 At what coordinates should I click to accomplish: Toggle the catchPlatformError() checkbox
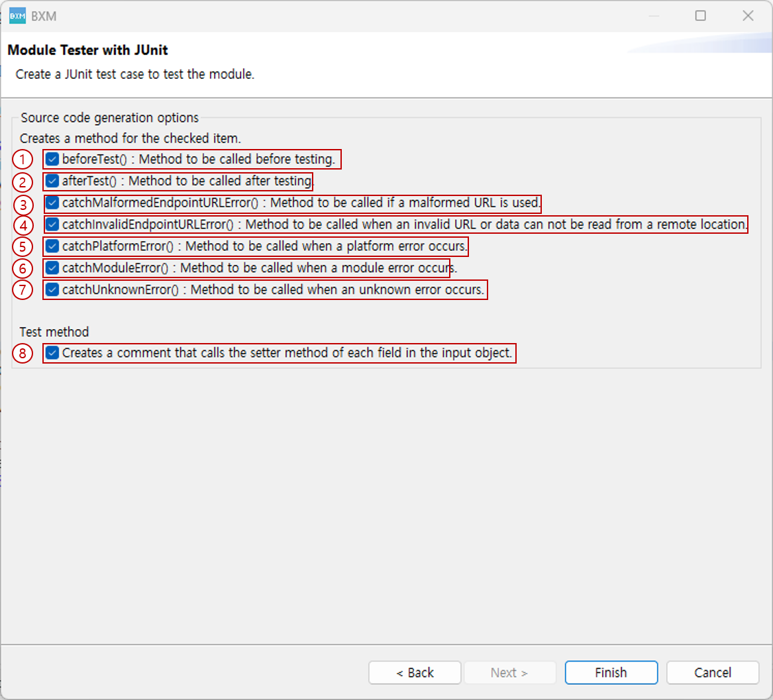[52, 246]
